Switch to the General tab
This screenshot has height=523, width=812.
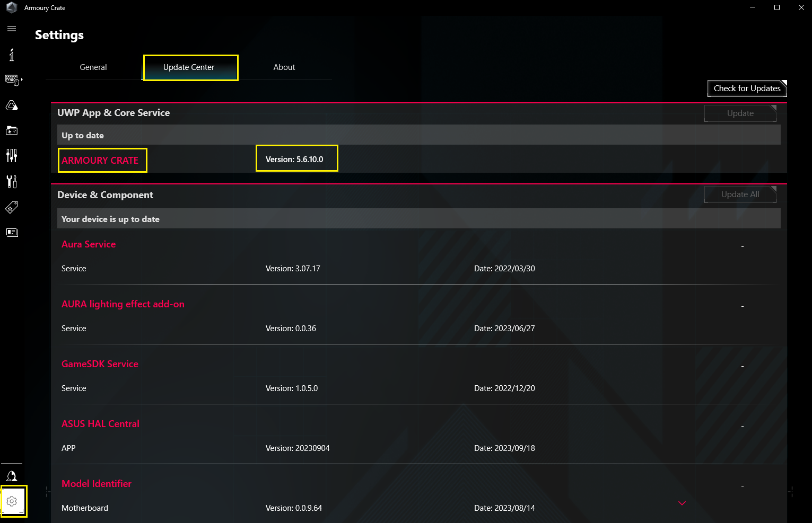[x=93, y=67]
